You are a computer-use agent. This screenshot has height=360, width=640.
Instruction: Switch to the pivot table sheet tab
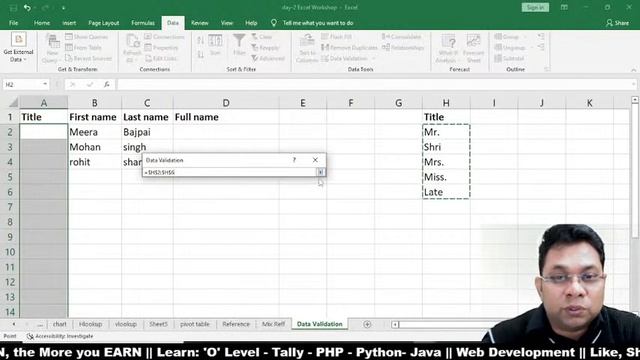[195, 324]
